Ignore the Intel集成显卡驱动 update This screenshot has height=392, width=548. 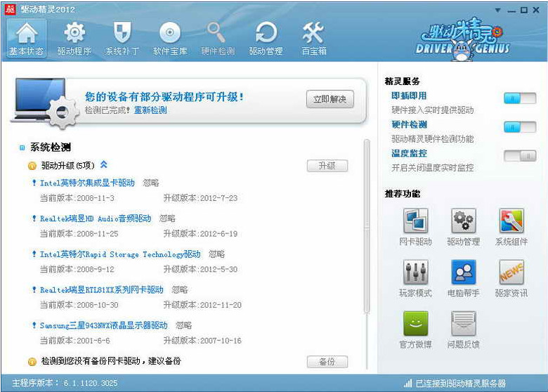[151, 183]
